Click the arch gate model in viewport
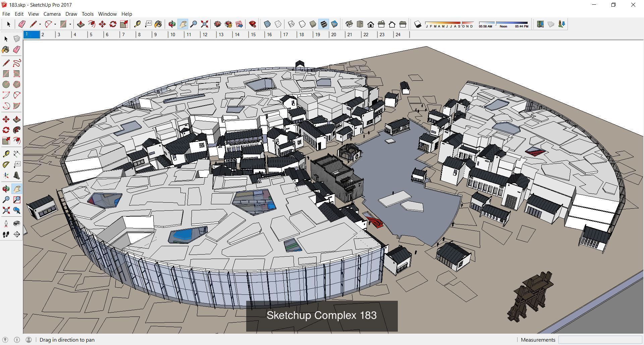The image size is (644, 345). [530, 296]
